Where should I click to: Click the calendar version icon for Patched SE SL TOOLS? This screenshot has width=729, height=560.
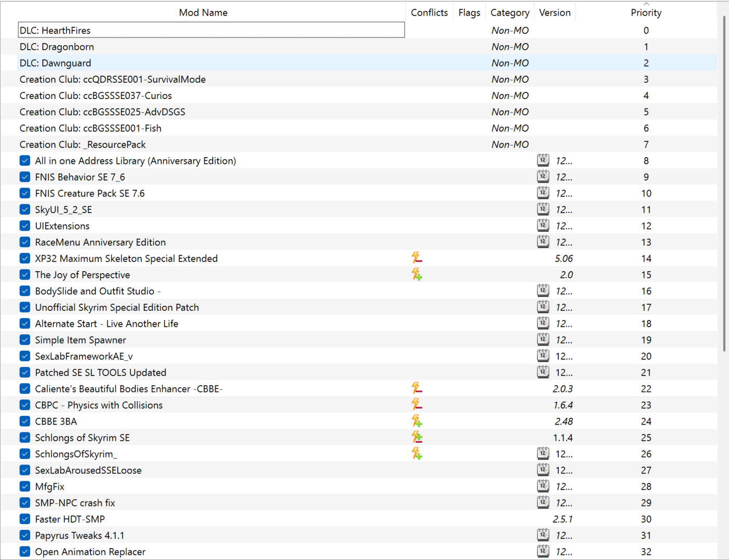click(543, 372)
